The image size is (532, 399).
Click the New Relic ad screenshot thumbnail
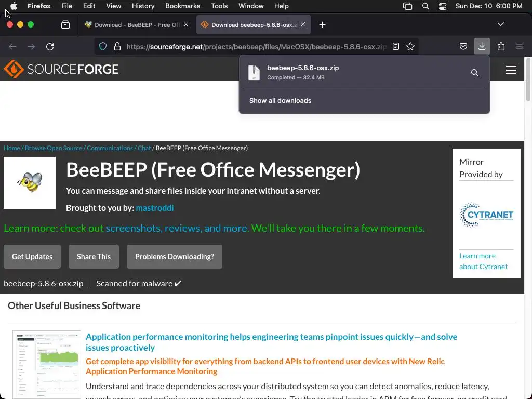pyautogui.click(x=46, y=365)
